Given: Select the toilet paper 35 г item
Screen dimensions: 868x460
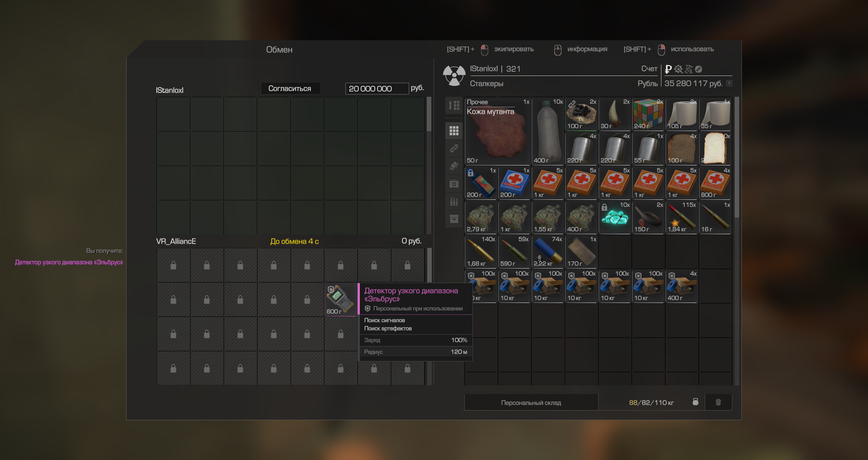Looking at the screenshot, I should click(715, 114).
